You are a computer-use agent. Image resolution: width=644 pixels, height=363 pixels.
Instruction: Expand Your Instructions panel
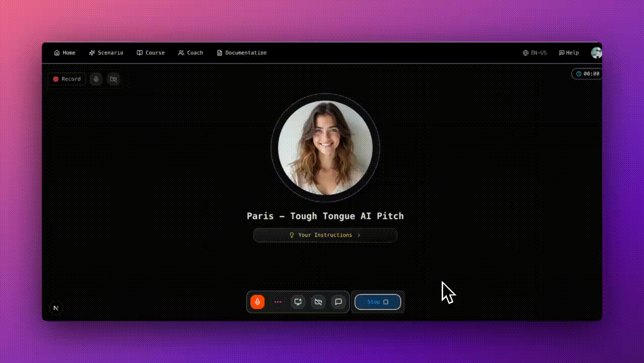[x=325, y=235]
